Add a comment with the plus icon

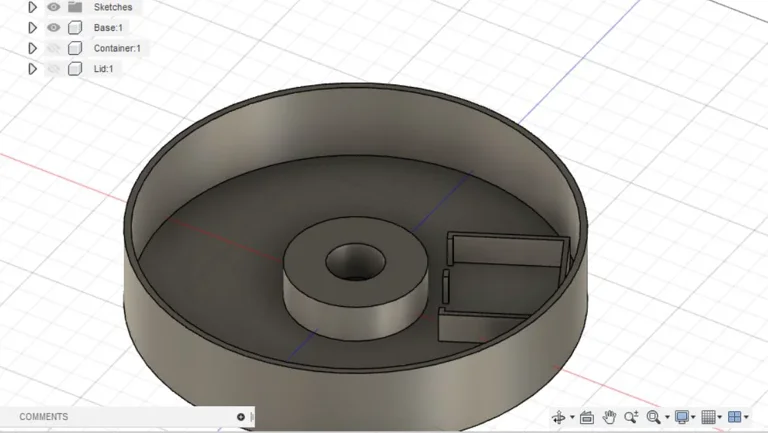pyautogui.click(x=241, y=417)
